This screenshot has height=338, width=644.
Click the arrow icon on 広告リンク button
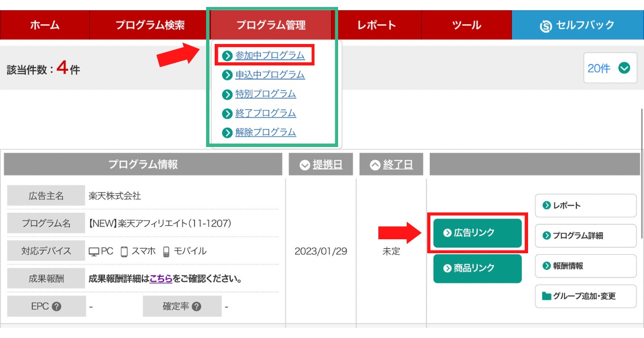tap(448, 233)
